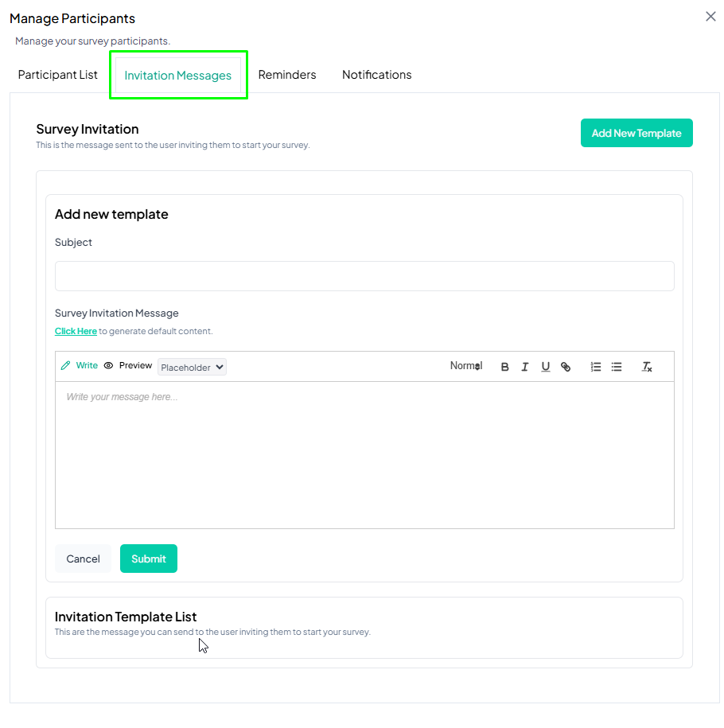Insert a link with the chain icon
This screenshot has height=728, width=724.
(565, 367)
